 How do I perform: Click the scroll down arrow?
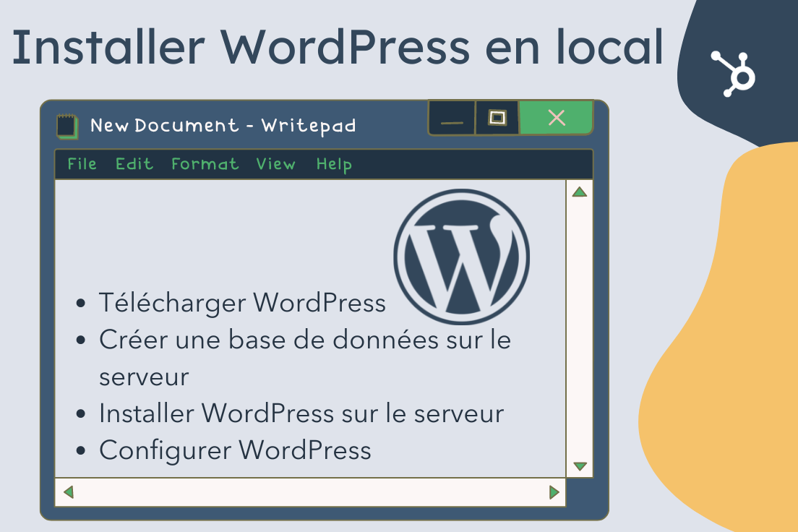[580, 465]
